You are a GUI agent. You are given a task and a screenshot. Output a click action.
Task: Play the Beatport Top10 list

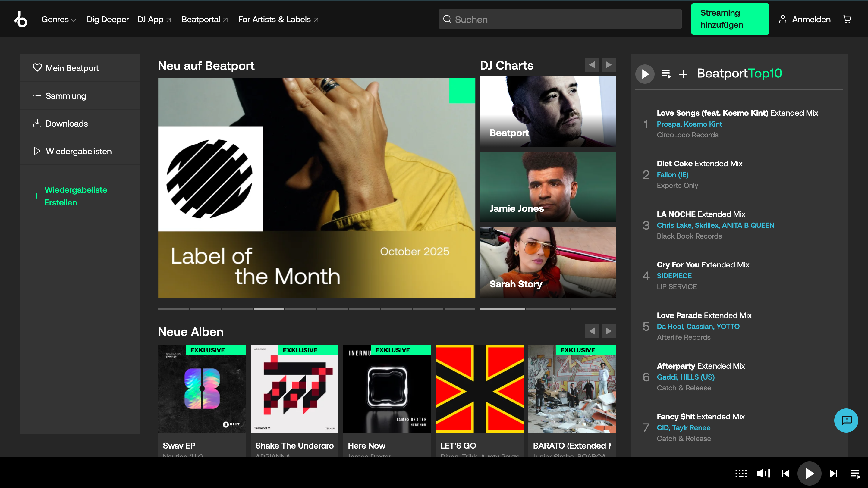coord(645,74)
